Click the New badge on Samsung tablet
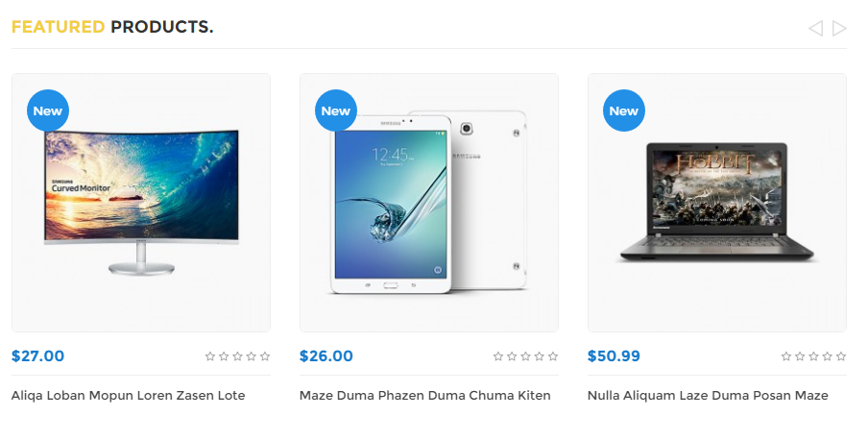Image resolution: width=868 pixels, height=441 pixels. (336, 110)
